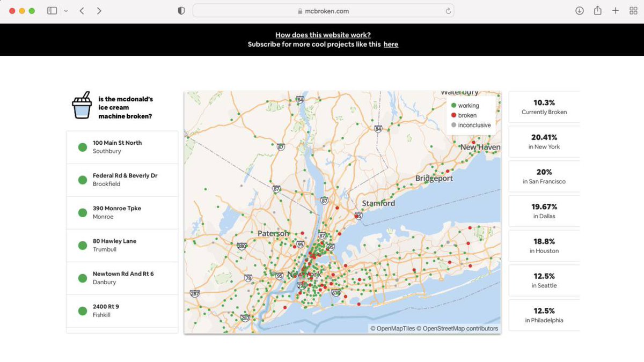Click the ice cream cup logo
The width and height of the screenshot is (644, 362).
pos(82,105)
